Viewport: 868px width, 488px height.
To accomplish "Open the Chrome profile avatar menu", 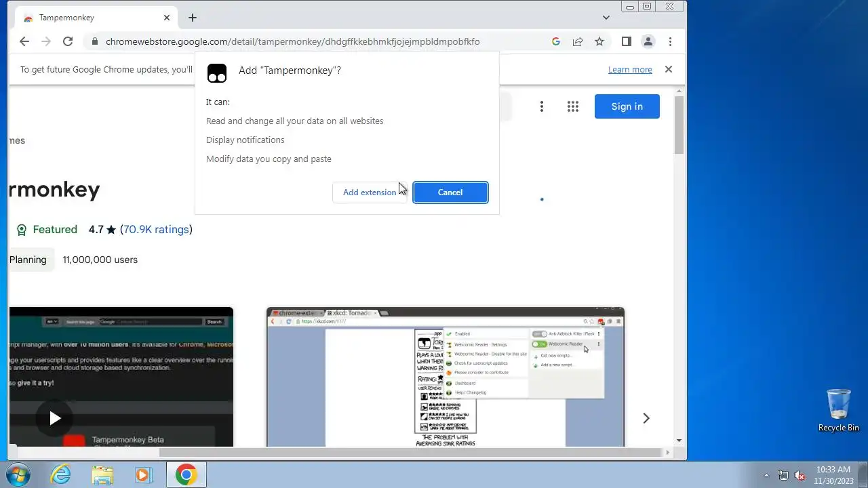I will point(648,41).
